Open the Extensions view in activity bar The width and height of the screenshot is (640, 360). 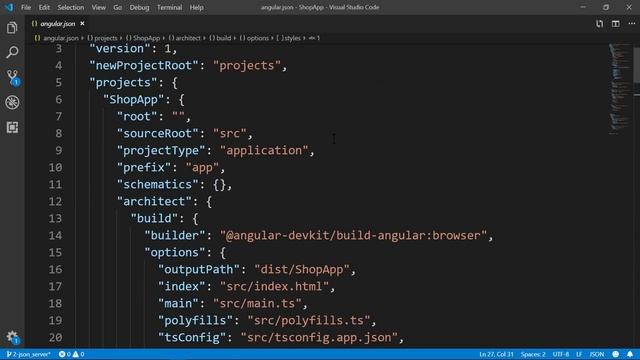click(12, 127)
